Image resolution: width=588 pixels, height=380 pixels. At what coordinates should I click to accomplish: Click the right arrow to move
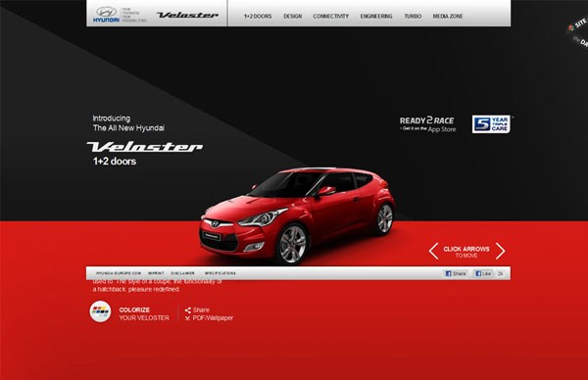[x=500, y=251]
